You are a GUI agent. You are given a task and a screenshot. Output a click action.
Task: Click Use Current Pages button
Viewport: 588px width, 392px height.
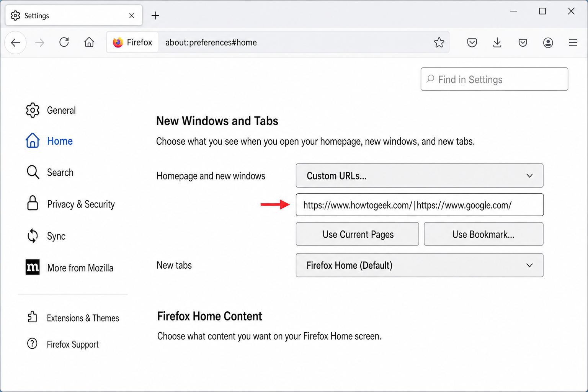click(357, 234)
